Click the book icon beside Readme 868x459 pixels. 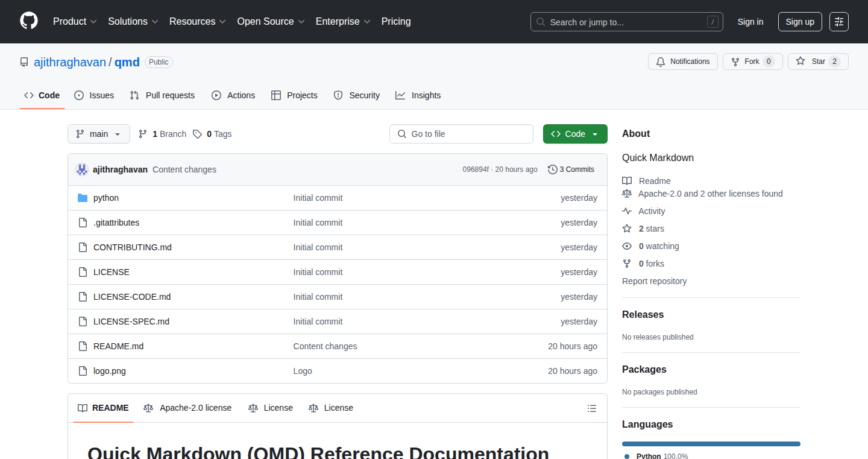pos(627,181)
